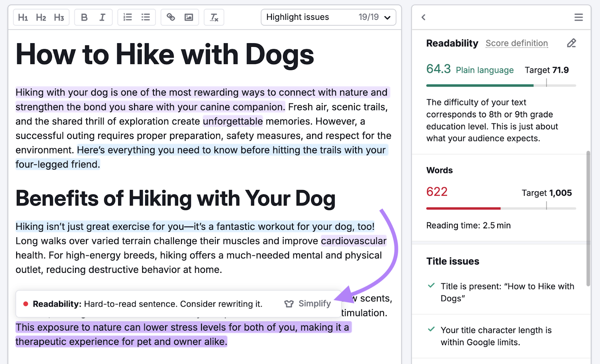Insert an image into the article
This screenshot has width=600, height=364.
[x=189, y=17]
